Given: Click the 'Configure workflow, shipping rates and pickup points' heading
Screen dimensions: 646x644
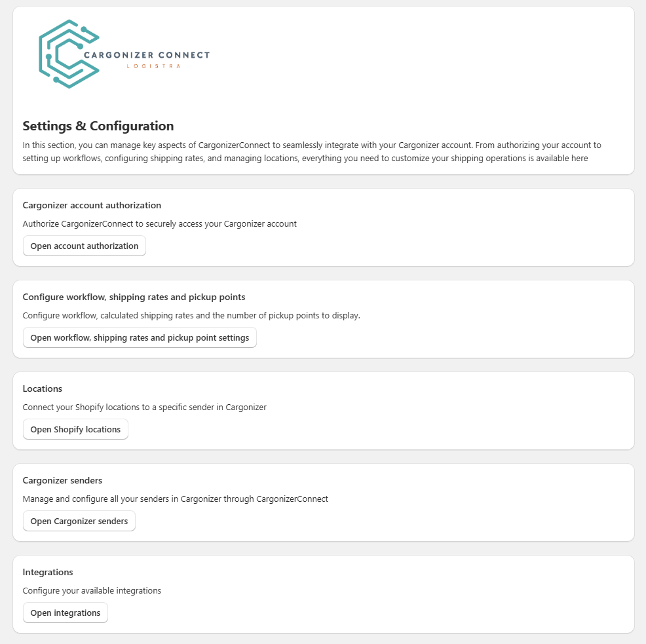Looking at the screenshot, I should pos(134,297).
